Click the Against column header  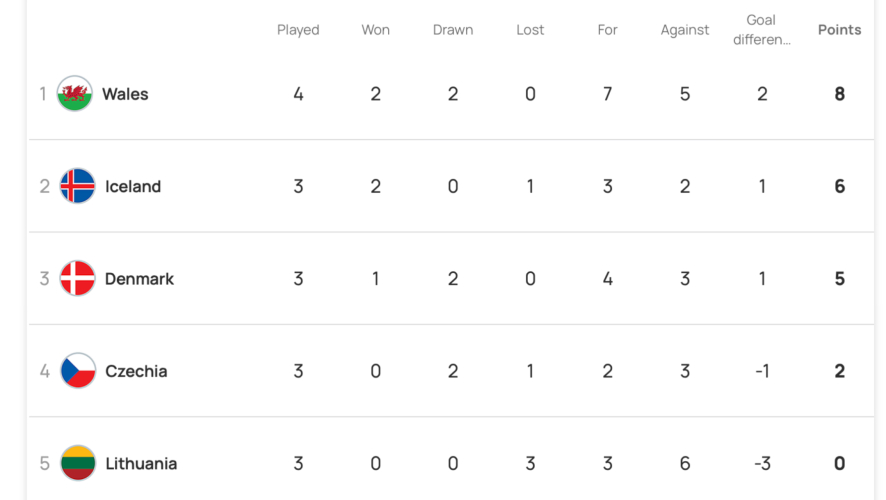point(685,30)
